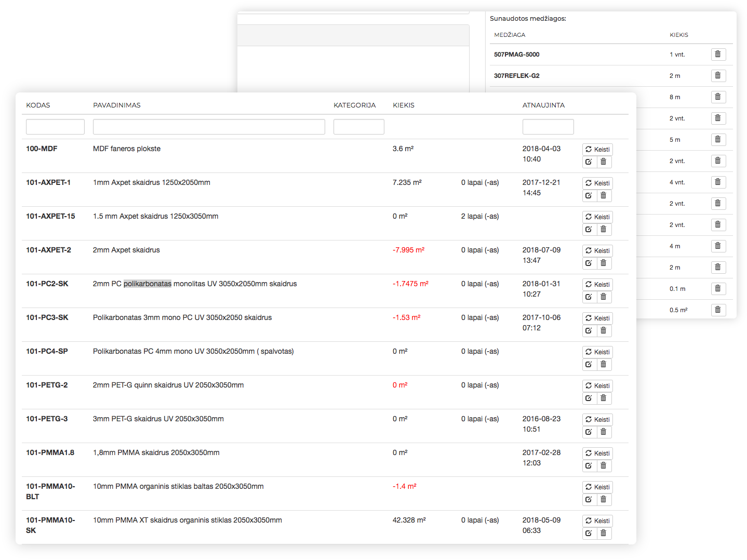Sort by the KIEKIS column header
Viewport: 747px width, 560px height.
[404, 105]
